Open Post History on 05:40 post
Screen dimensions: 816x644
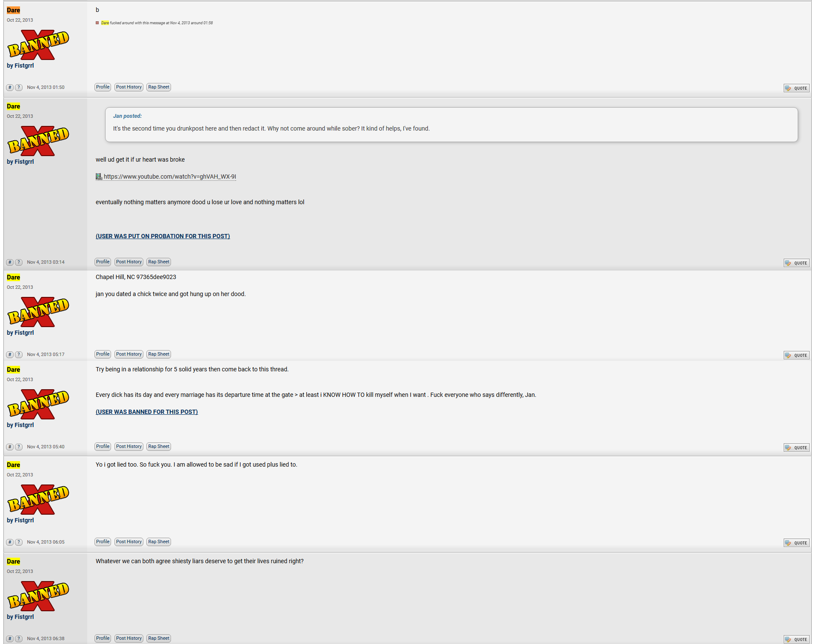(129, 447)
